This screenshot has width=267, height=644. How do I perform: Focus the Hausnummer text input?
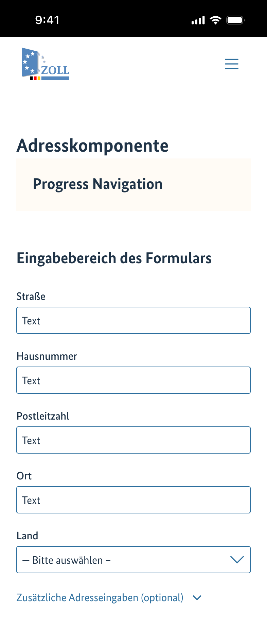(133, 380)
